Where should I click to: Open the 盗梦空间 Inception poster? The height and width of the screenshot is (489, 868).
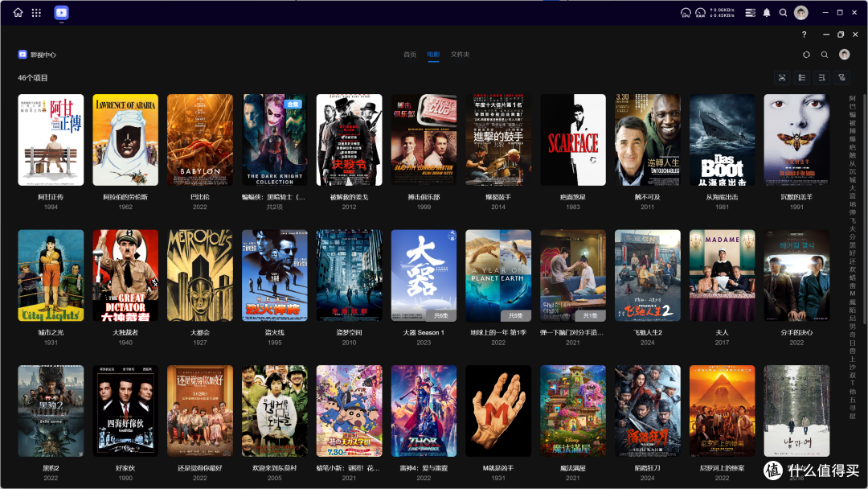[350, 275]
